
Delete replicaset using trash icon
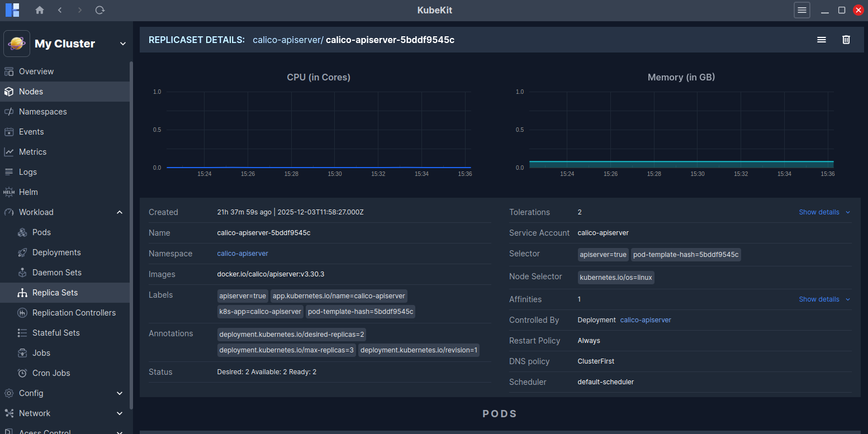[846, 40]
